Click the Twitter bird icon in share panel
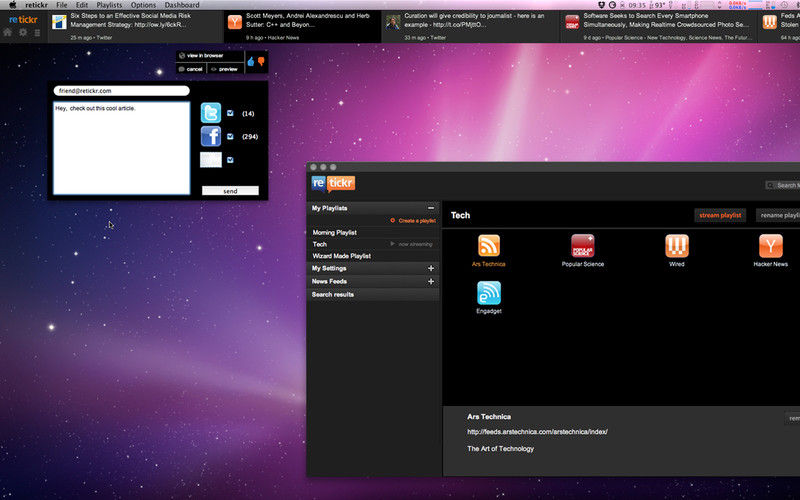This screenshot has width=800, height=500. coord(211,113)
